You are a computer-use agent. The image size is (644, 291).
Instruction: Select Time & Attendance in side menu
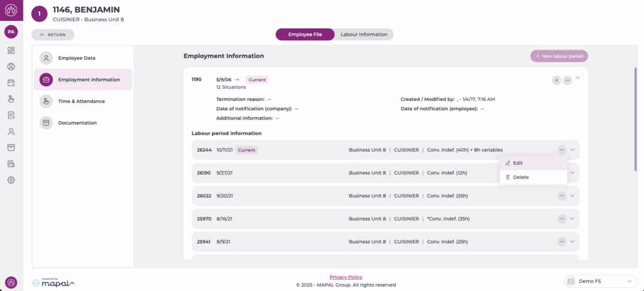81,101
